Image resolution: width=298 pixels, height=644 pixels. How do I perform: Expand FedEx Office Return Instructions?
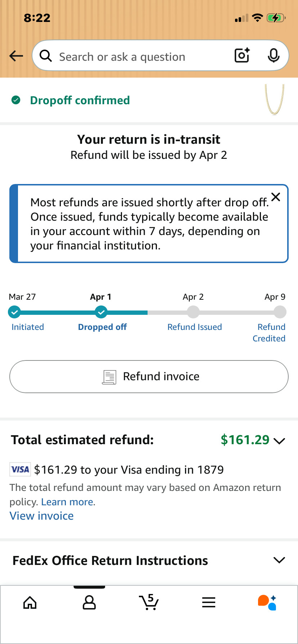[279, 560]
